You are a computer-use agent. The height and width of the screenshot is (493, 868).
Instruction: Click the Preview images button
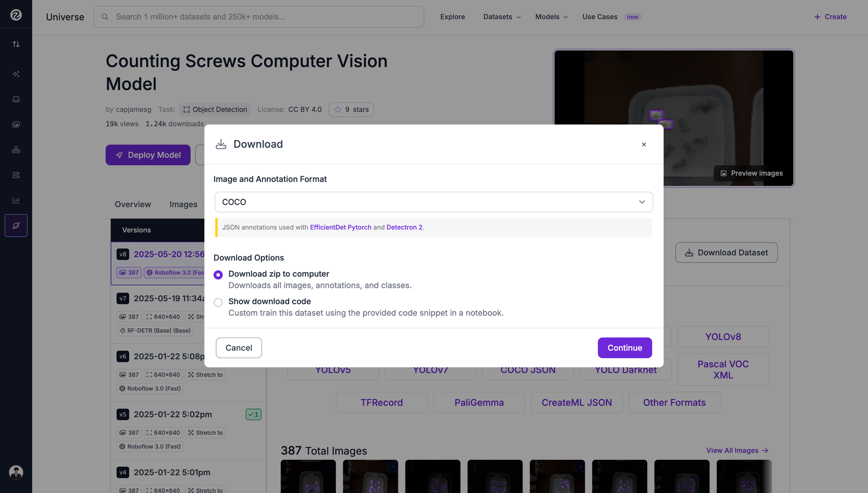(x=752, y=173)
